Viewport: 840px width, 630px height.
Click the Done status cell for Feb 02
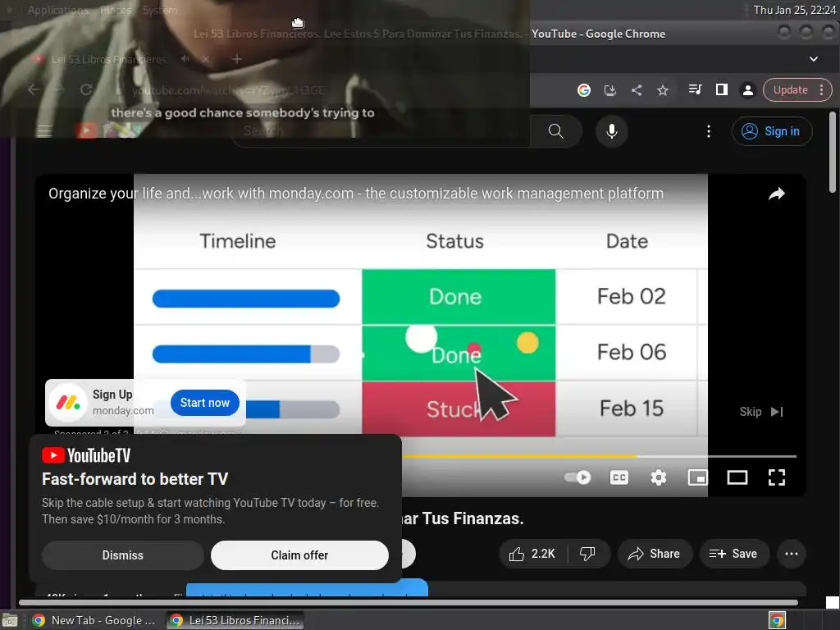click(x=459, y=297)
